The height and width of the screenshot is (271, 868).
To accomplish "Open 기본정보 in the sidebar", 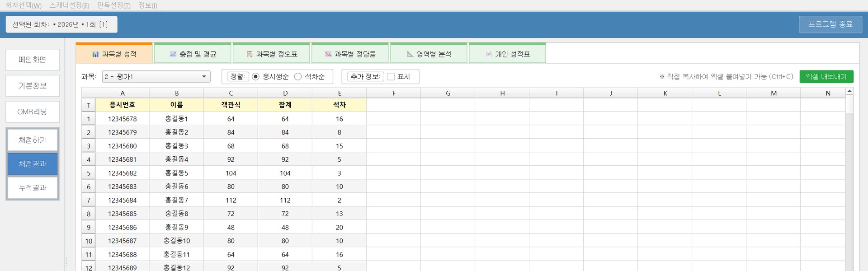I will [x=33, y=86].
